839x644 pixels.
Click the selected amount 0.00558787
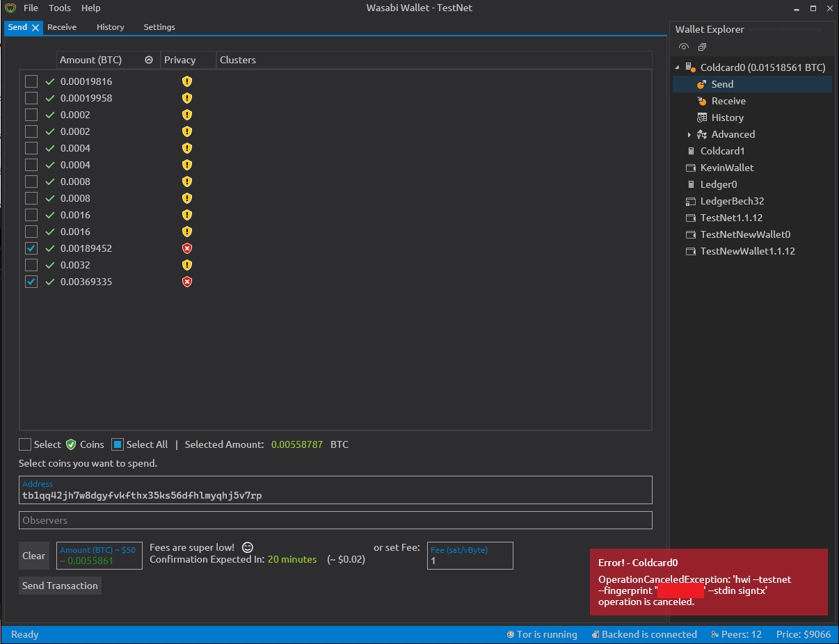(x=297, y=444)
